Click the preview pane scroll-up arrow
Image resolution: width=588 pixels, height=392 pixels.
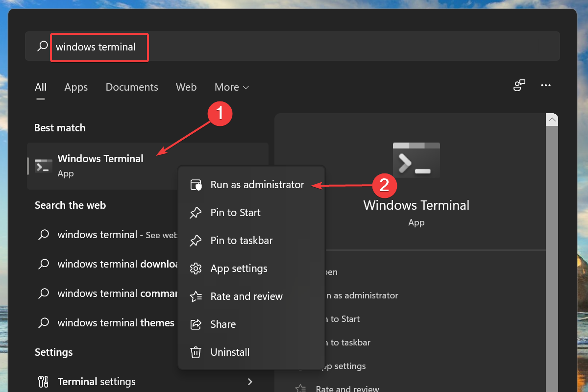552,120
